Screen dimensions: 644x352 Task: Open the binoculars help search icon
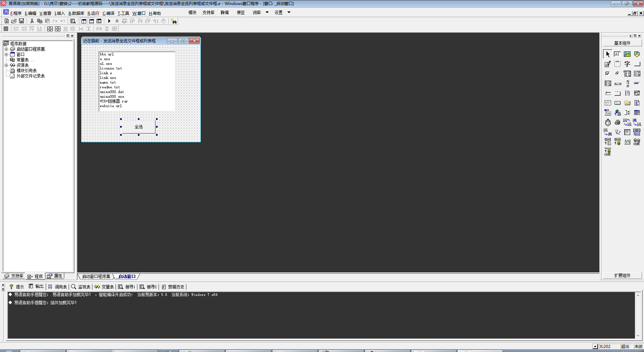[x=174, y=21]
